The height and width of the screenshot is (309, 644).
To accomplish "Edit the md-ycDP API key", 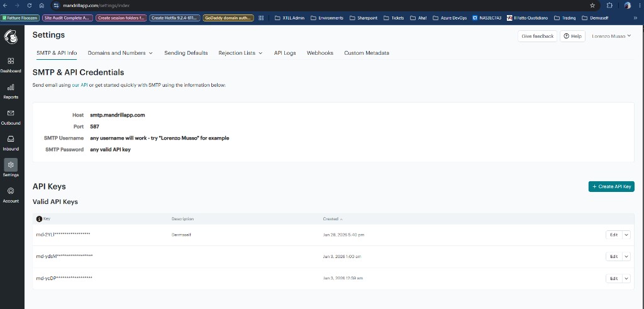I will coord(614,278).
